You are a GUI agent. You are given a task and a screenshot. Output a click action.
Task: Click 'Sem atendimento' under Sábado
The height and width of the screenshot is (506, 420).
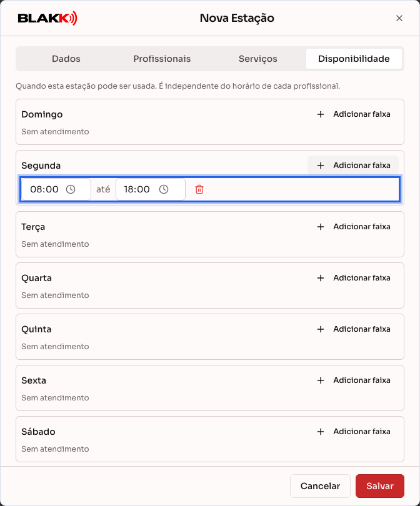tap(55, 449)
